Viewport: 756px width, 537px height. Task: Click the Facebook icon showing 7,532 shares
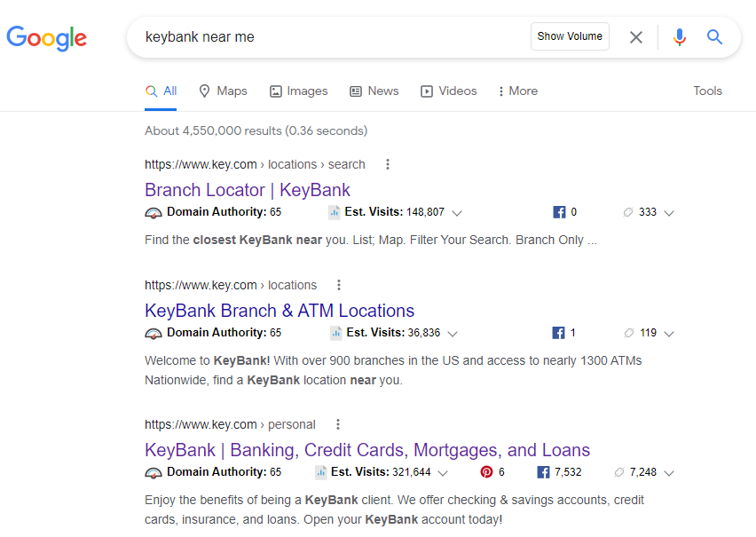point(543,472)
